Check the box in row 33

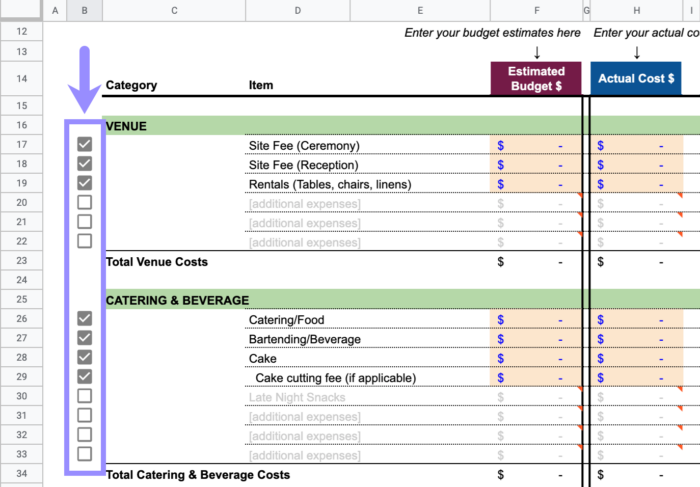tap(84, 454)
